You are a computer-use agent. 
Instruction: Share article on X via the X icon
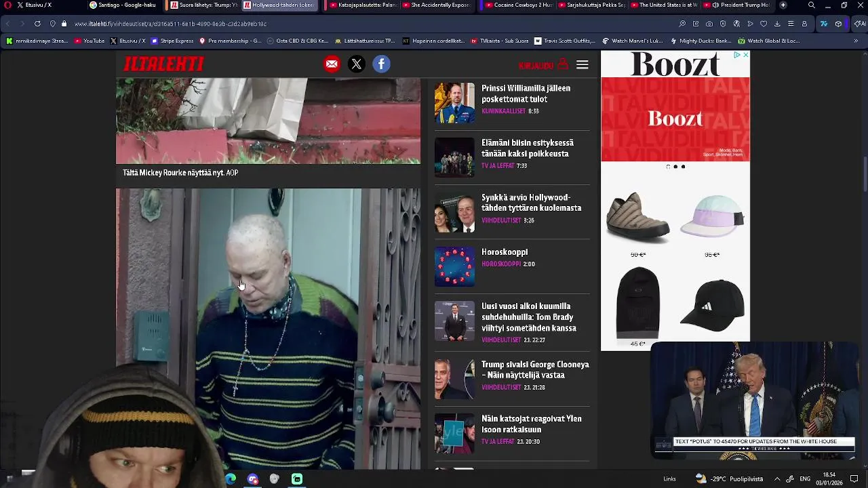(x=357, y=64)
